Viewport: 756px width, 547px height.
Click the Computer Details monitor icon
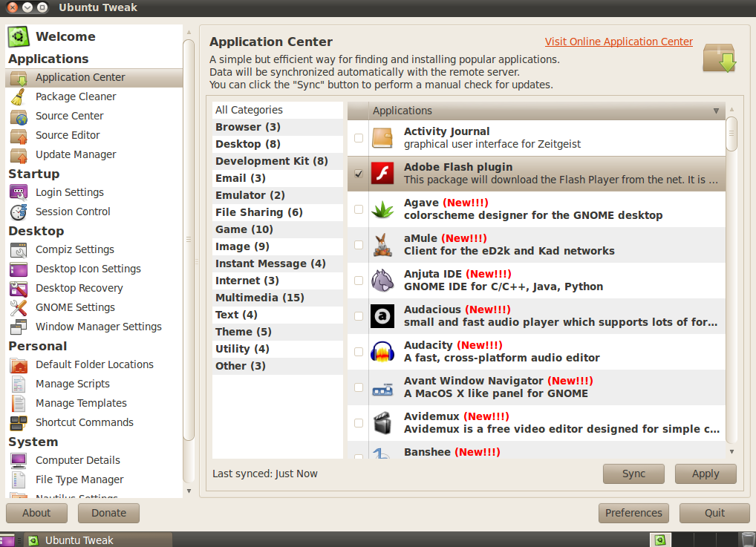(x=19, y=460)
